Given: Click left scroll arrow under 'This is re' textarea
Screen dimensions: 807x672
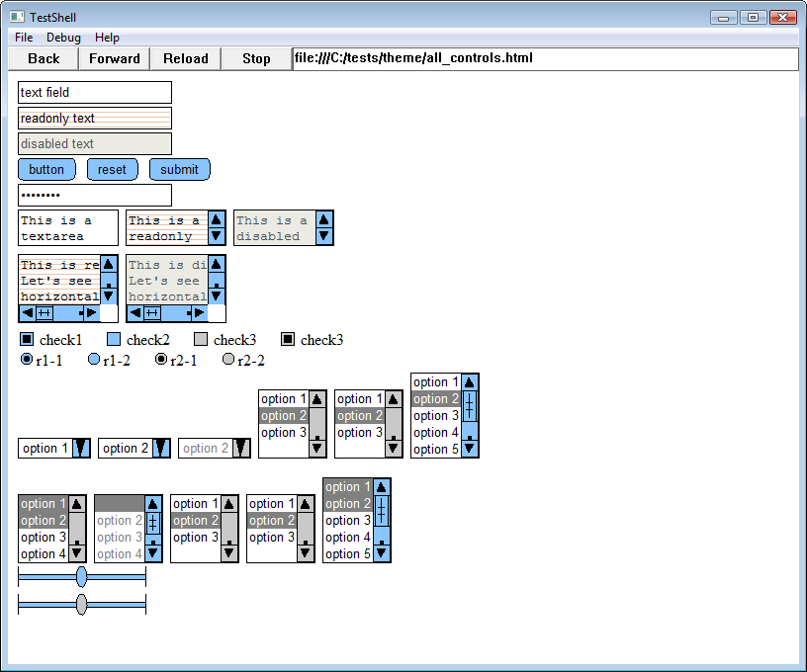Looking at the screenshot, I should pyautogui.click(x=26, y=313).
